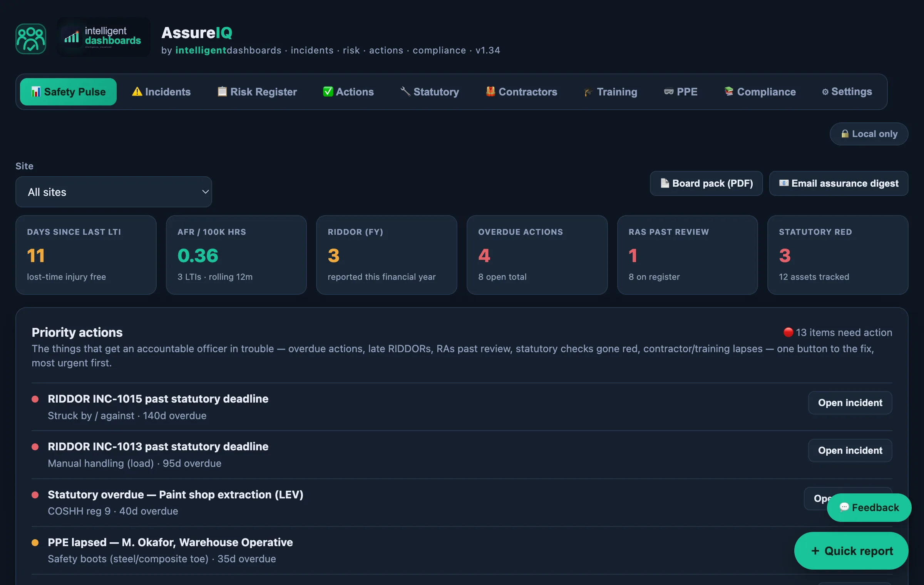Click the green checkmark icon on Actions
The height and width of the screenshot is (585, 924).
pos(328,92)
